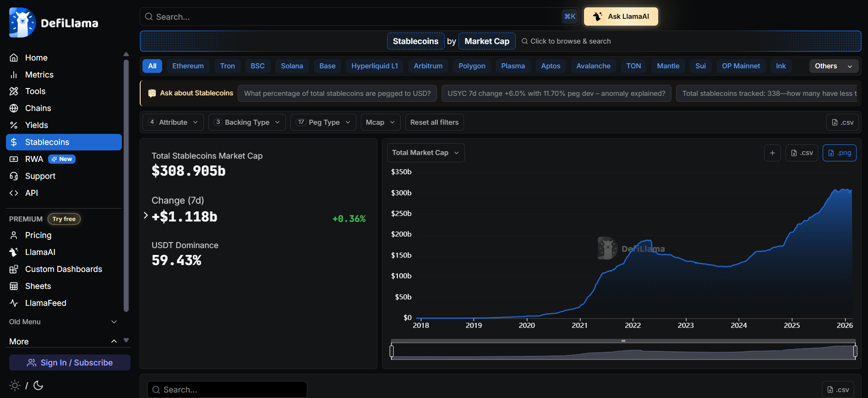This screenshot has height=398, width=868.
Task: Download table .csv at bottom
Action: [x=838, y=390]
